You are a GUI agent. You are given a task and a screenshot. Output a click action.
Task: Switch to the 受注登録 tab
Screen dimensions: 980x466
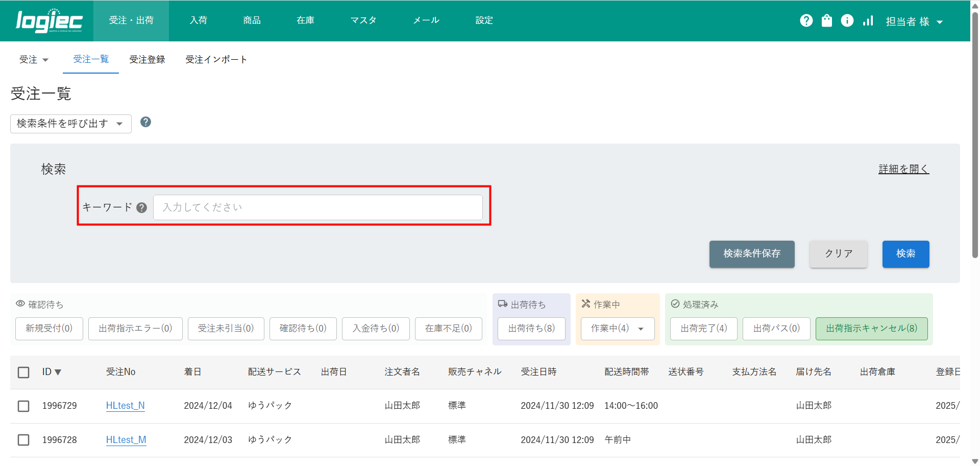[x=147, y=60]
